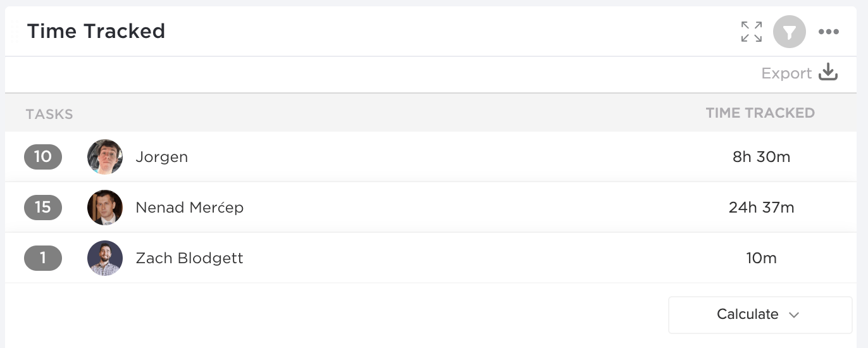Image resolution: width=868 pixels, height=348 pixels.
Task: Select the Nenad Merćep name
Action: coord(189,208)
